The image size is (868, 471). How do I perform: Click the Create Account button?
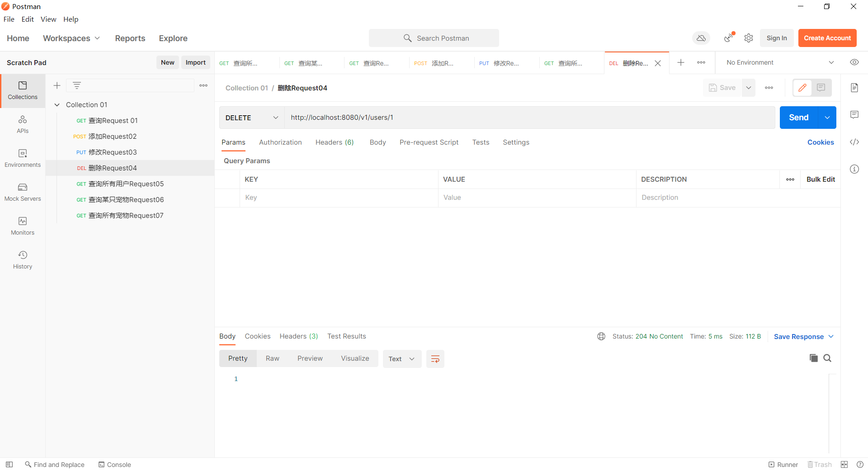(827, 38)
